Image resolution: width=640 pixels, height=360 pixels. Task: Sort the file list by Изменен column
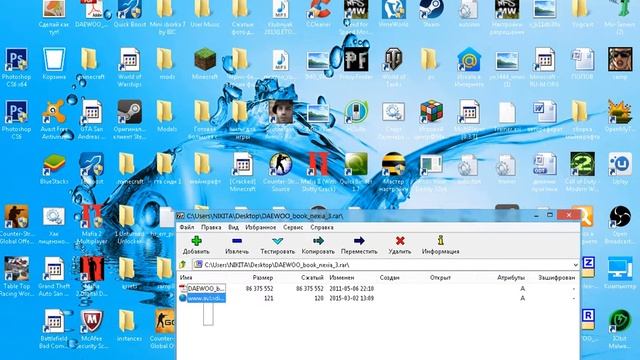tap(342, 278)
